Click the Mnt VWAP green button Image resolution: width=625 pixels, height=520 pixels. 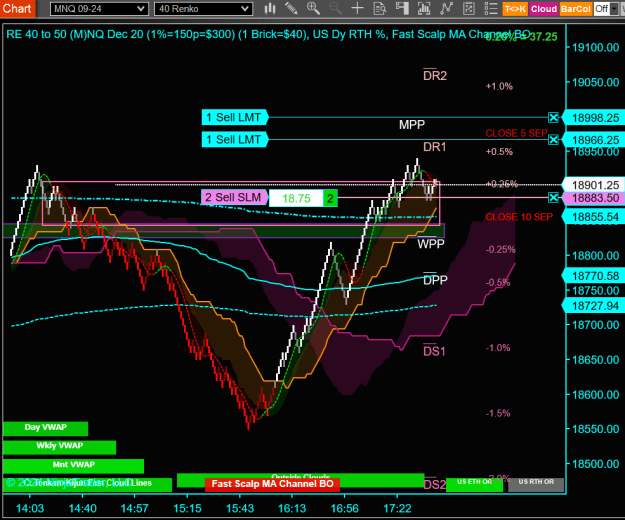[x=73, y=465]
